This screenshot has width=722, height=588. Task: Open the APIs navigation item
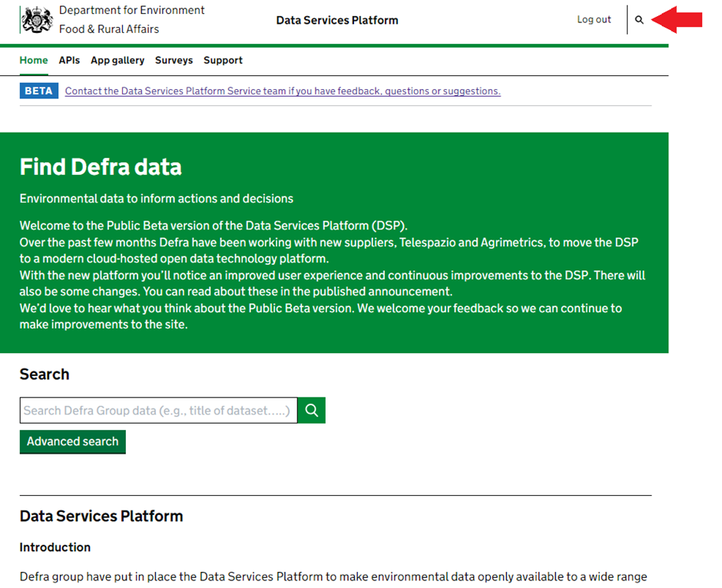(69, 61)
